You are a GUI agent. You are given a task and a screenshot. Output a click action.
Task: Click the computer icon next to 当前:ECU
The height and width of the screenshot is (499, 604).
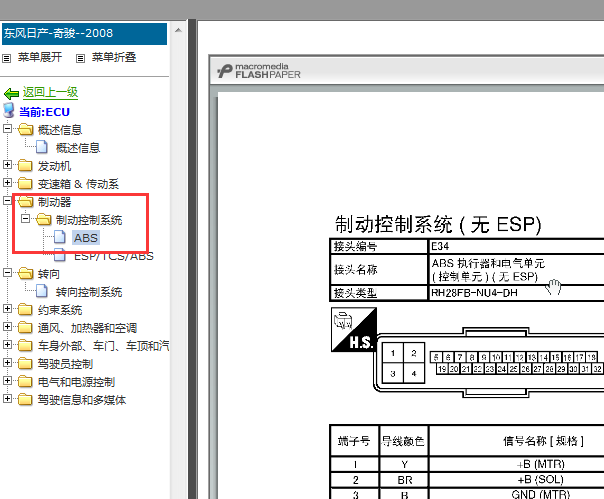(9, 110)
